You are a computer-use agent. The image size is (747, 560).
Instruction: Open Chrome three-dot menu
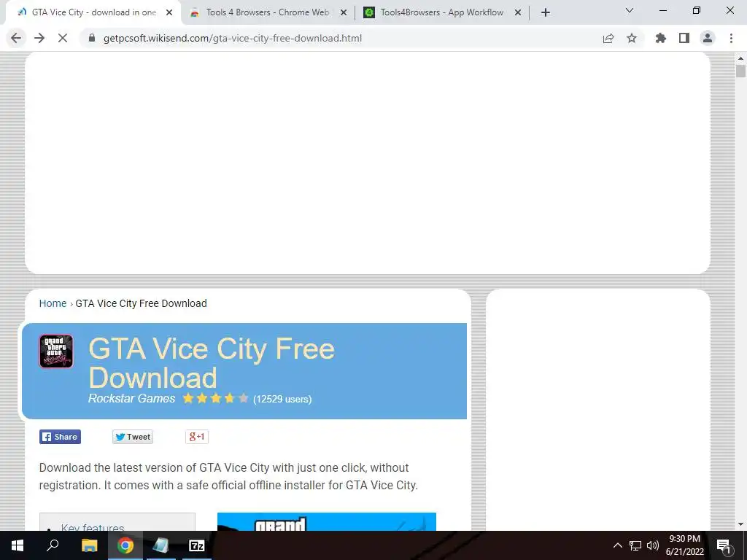731,38
